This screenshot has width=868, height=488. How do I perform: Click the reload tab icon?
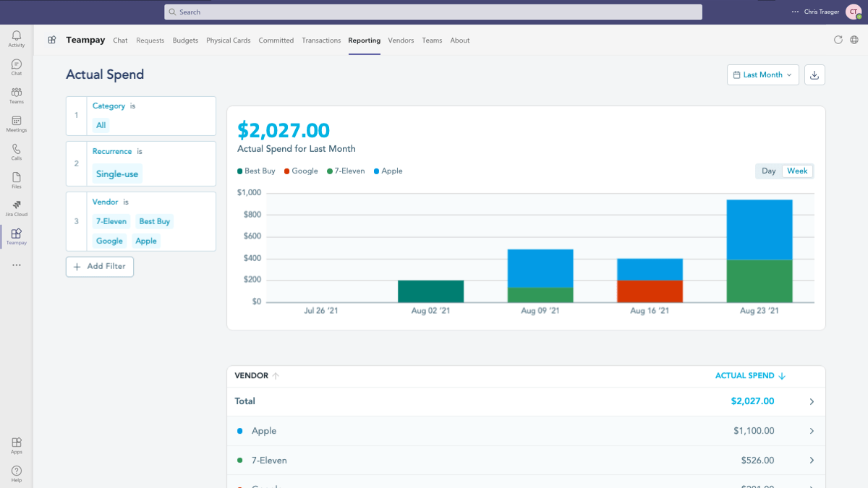[838, 40]
